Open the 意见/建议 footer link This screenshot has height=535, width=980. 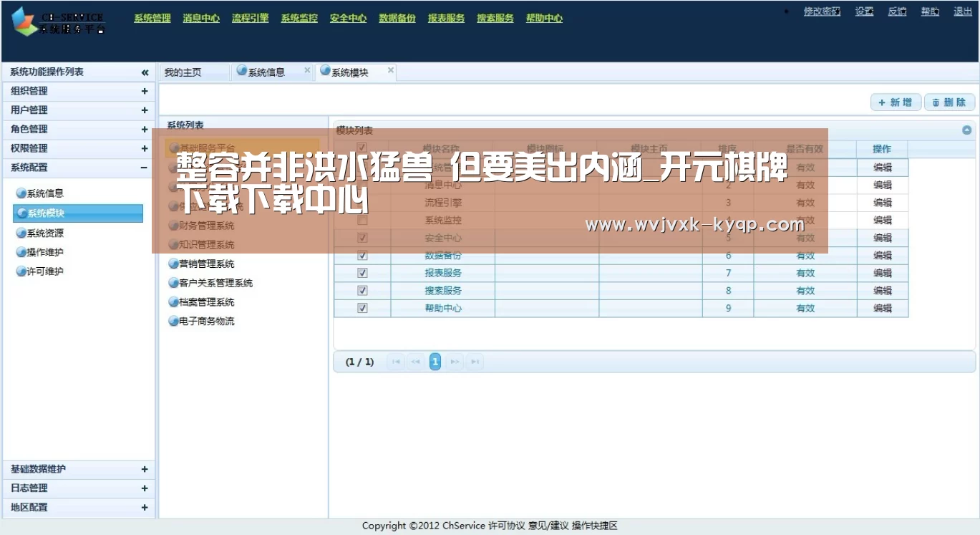(x=548, y=526)
